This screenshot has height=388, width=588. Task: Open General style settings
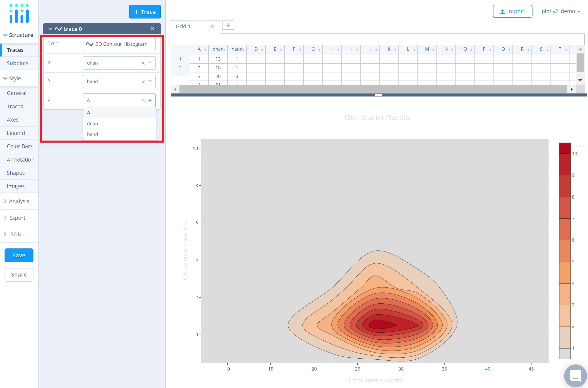point(19,93)
